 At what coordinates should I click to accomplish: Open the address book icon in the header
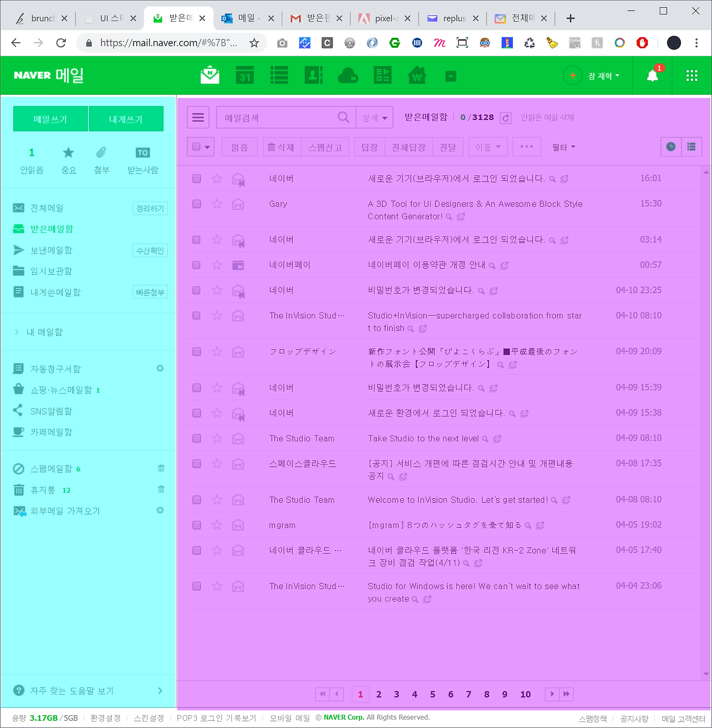point(314,75)
